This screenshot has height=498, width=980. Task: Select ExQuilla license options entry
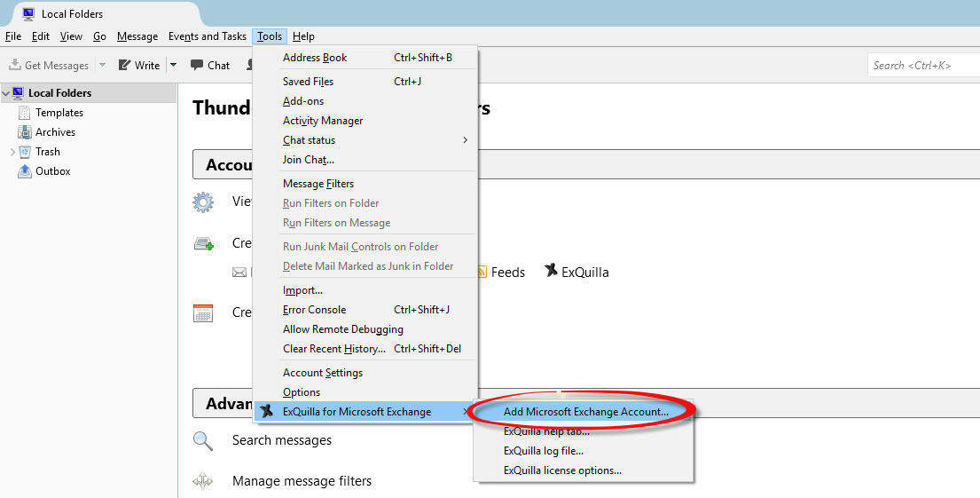coord(562,470)
